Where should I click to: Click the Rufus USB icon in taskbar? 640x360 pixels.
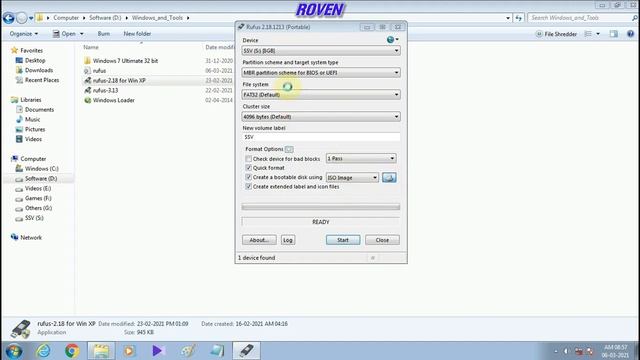[247, 351]
